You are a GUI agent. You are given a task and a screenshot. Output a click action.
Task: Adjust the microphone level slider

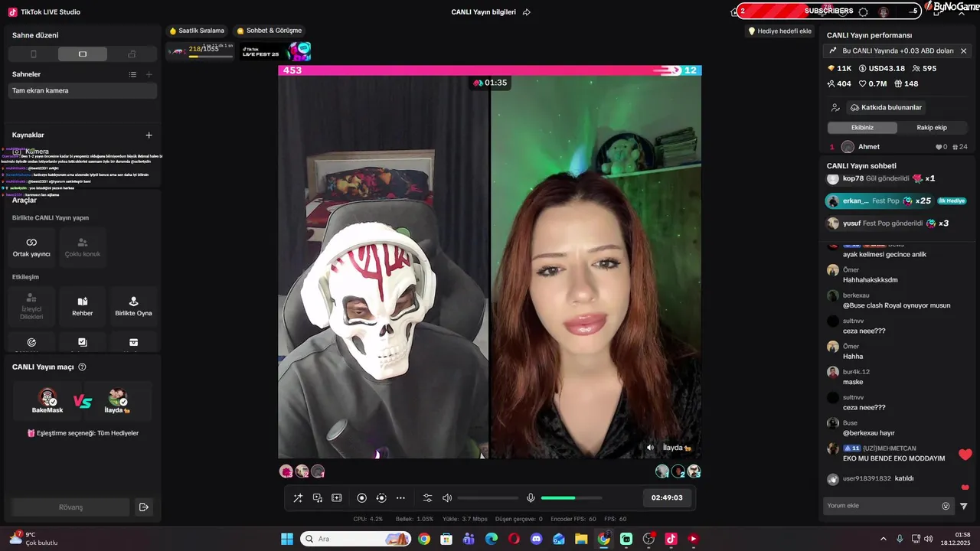571,497
